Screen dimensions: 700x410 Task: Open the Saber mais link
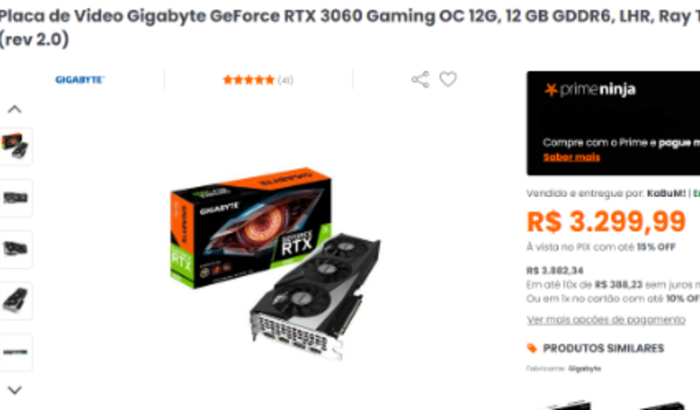tap(571, 157)
